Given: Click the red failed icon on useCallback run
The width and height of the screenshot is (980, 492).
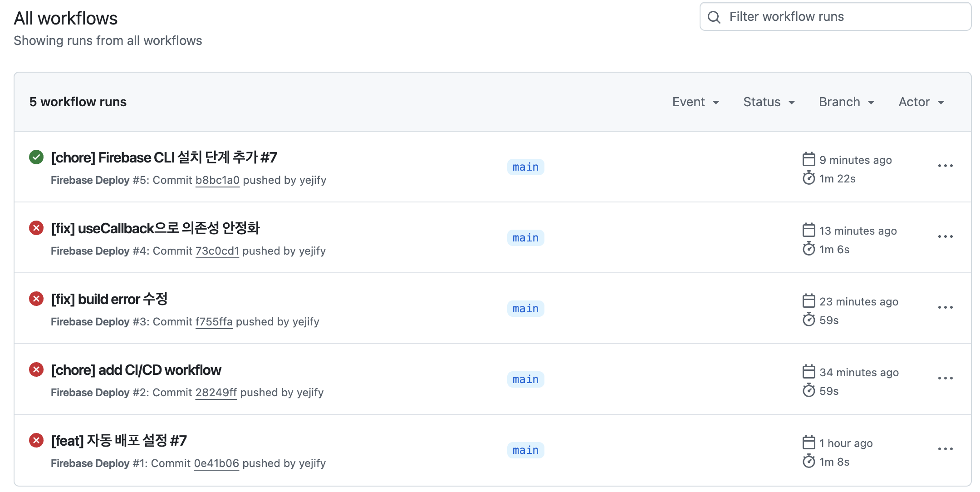Looking at the screenshot, I should pos(36,228).
